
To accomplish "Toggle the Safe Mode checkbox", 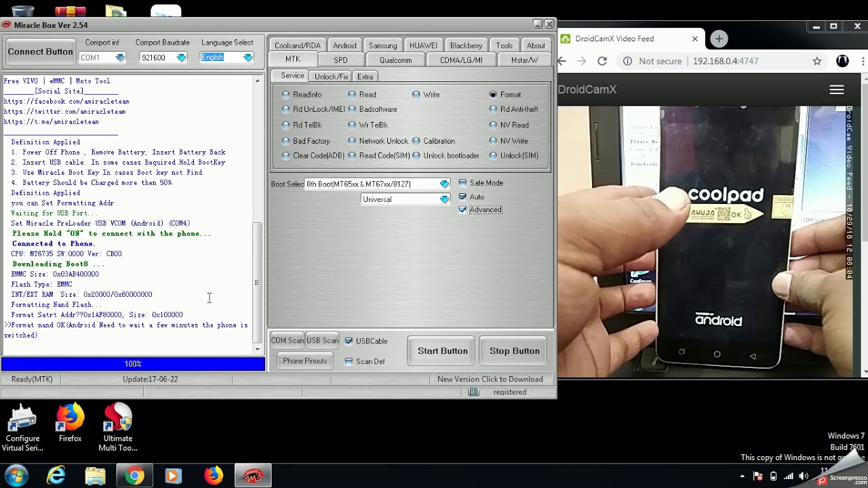I will 462,183.
